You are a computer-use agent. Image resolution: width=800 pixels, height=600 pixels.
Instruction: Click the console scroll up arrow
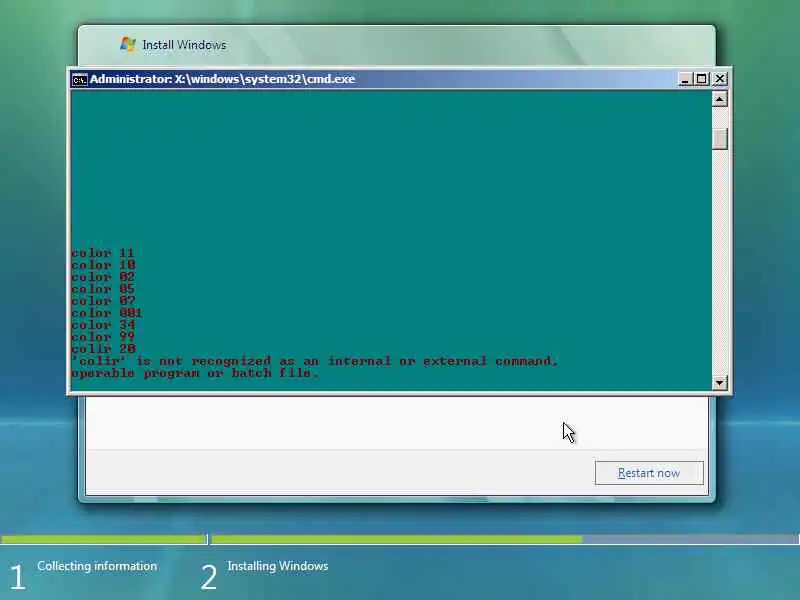(x=719, y=98)
